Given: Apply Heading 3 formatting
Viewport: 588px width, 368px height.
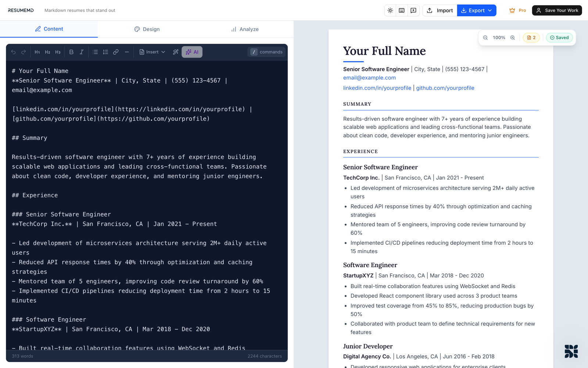Looking at the screenshot, I should coord(58,52).
